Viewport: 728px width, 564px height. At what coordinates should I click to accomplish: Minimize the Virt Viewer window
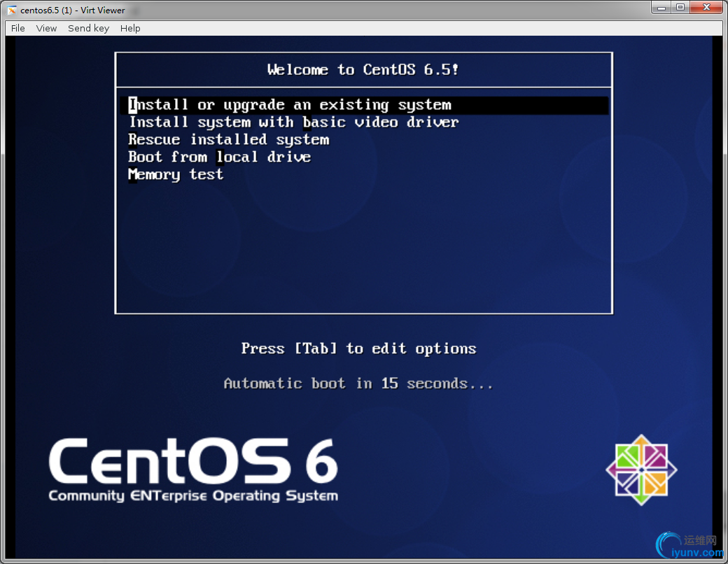(661, 8)
